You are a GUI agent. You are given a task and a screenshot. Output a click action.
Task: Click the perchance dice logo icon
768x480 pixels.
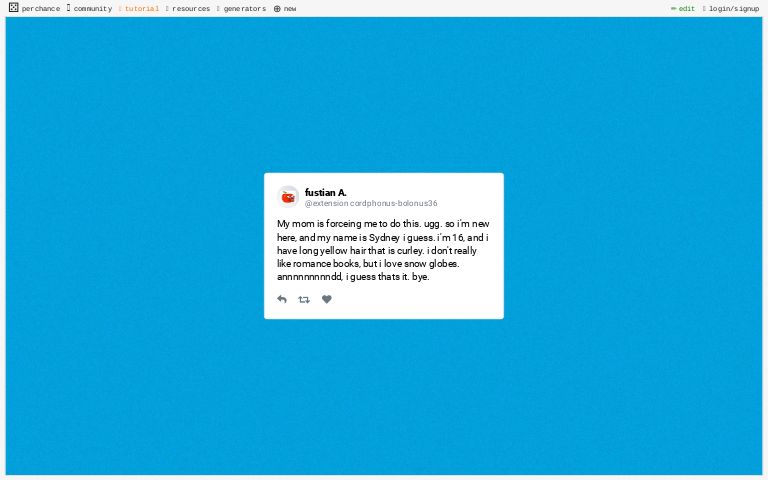click(13, 8)
